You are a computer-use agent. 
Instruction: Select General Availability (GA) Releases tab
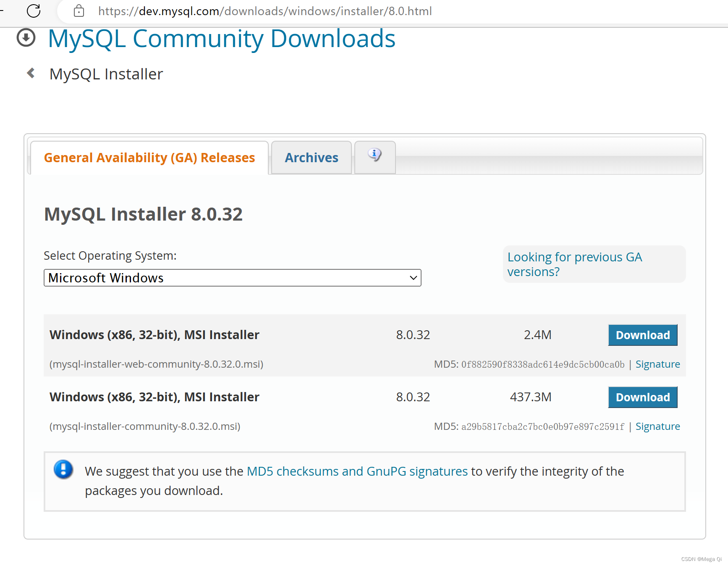click(x=149, y=158)
